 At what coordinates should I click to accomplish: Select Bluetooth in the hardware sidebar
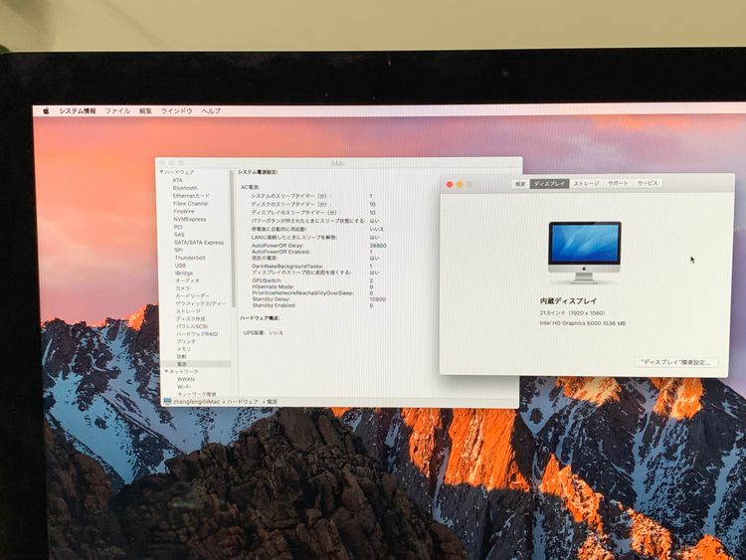pos(185,188)
